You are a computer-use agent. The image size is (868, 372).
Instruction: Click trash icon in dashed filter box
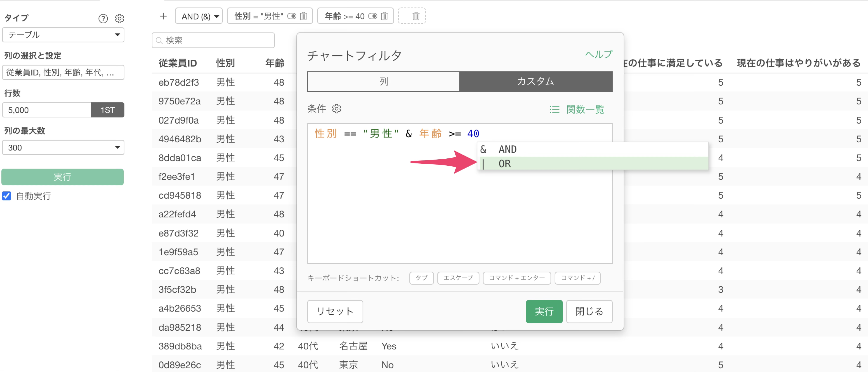(x=416, y=16)
